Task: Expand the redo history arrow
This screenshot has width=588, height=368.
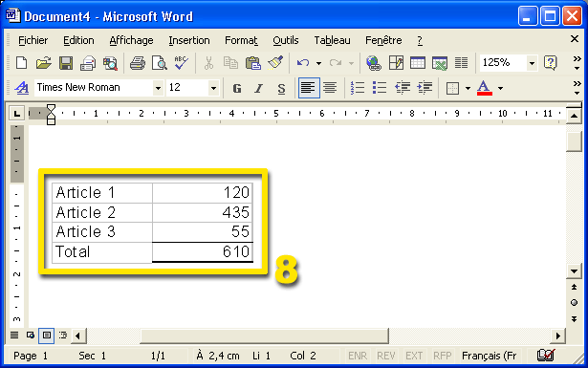Action: coord(351,63)
